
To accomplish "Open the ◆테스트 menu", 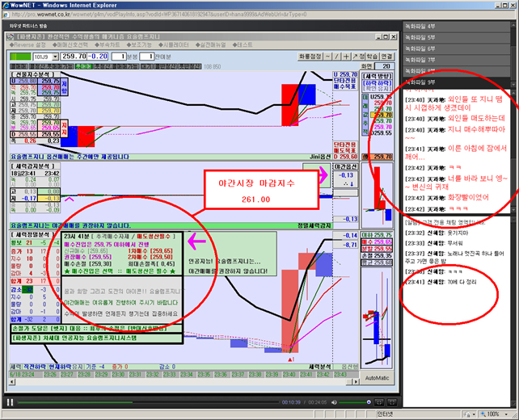I will point(243,44).
